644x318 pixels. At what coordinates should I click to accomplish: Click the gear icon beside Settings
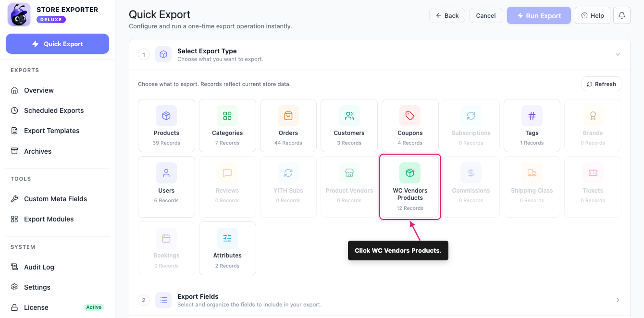pyautogui.click(x=14, y=287)
